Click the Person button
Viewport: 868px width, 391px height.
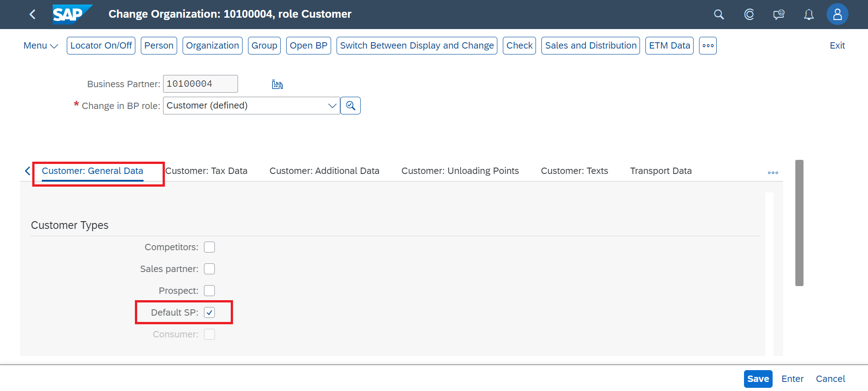coord(159,45)
